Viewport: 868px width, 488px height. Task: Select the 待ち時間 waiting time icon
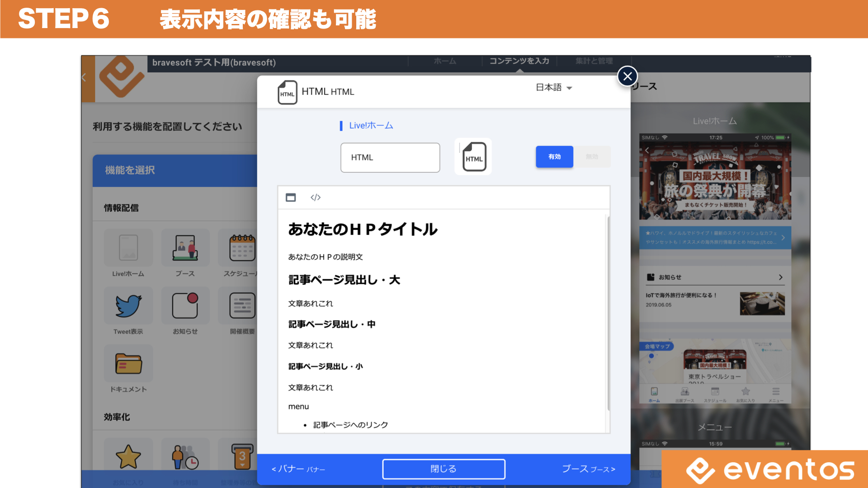(185, 456)
